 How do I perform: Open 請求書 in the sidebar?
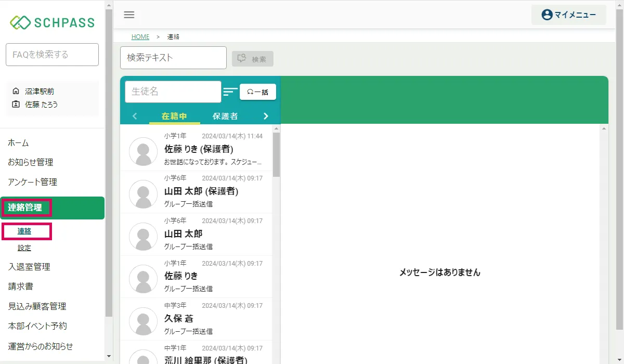(x=21, y=287)
